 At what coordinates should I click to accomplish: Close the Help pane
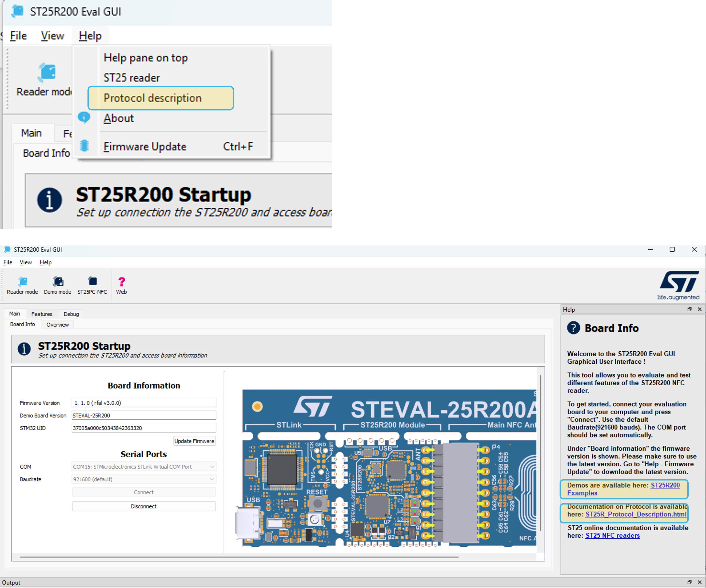pyautogui.click(x=700, y=309)
